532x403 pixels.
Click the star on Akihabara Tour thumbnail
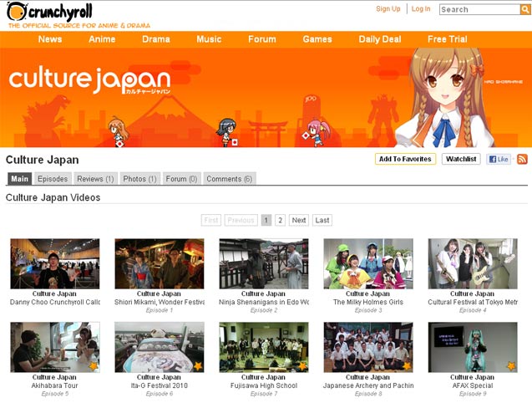pos(94,366)
